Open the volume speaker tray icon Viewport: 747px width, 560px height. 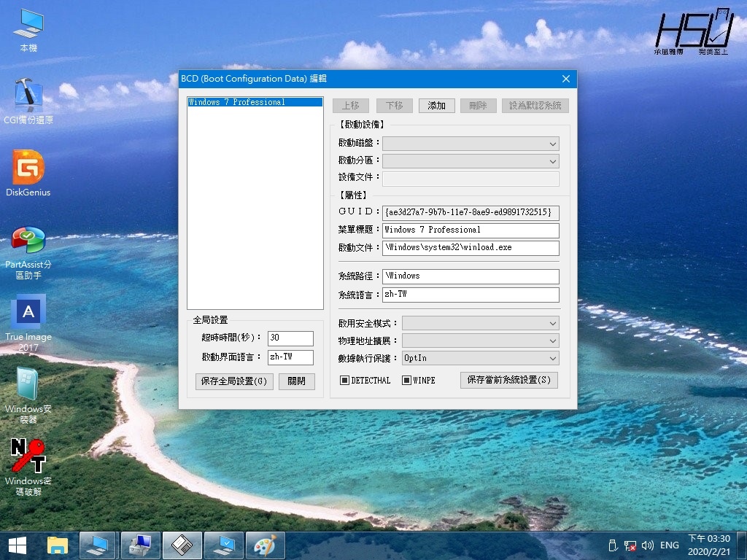coord(648,545)
